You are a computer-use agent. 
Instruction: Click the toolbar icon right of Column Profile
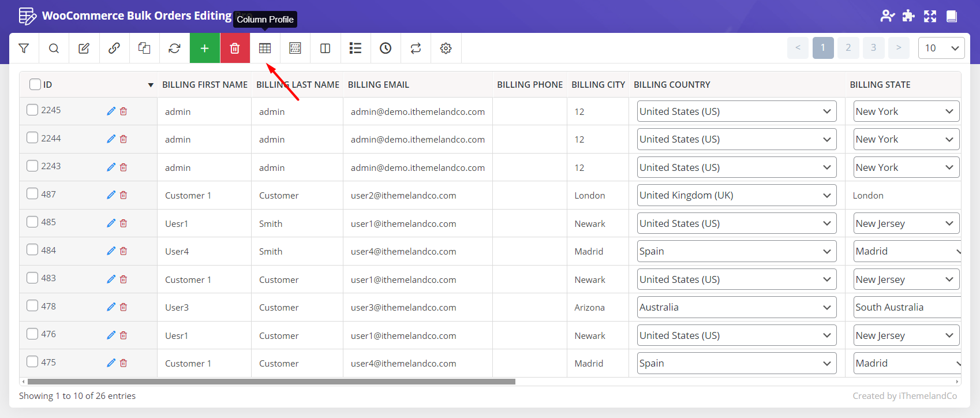pos(295,48)
